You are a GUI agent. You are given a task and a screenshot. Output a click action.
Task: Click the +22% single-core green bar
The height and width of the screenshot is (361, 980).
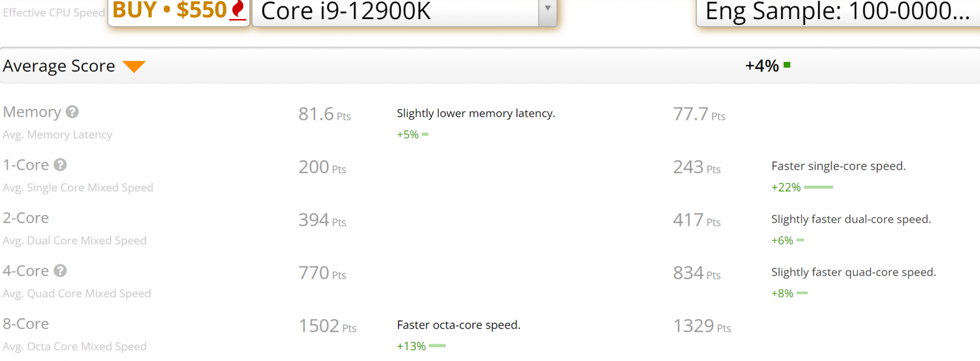pyautogui.click(x=819, y=188)
